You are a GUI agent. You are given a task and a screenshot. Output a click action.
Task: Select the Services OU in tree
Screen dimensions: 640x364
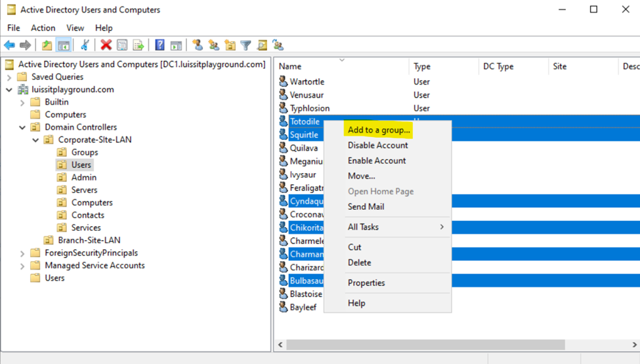86,228
